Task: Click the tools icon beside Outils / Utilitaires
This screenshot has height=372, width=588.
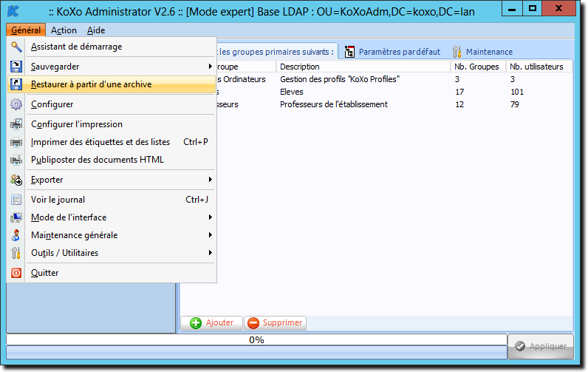Action: (16, 253)
